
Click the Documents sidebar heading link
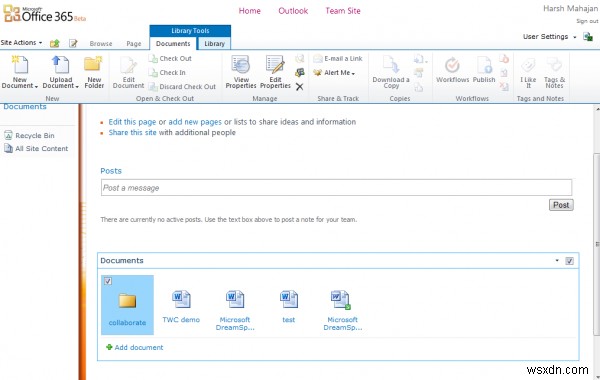click(25, 107)
